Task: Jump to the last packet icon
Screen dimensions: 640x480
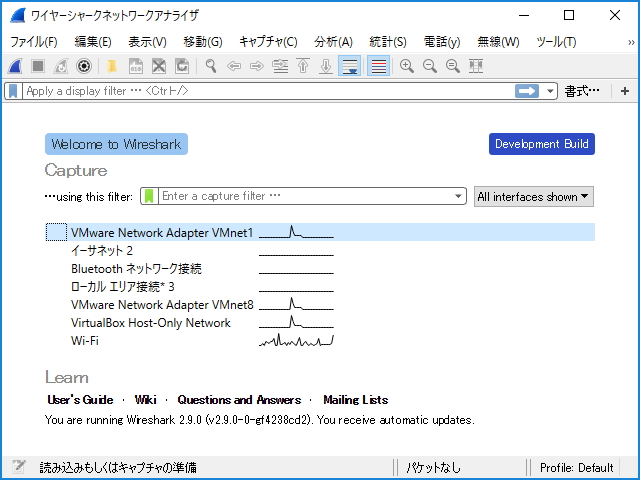Action: pos(326,66)
